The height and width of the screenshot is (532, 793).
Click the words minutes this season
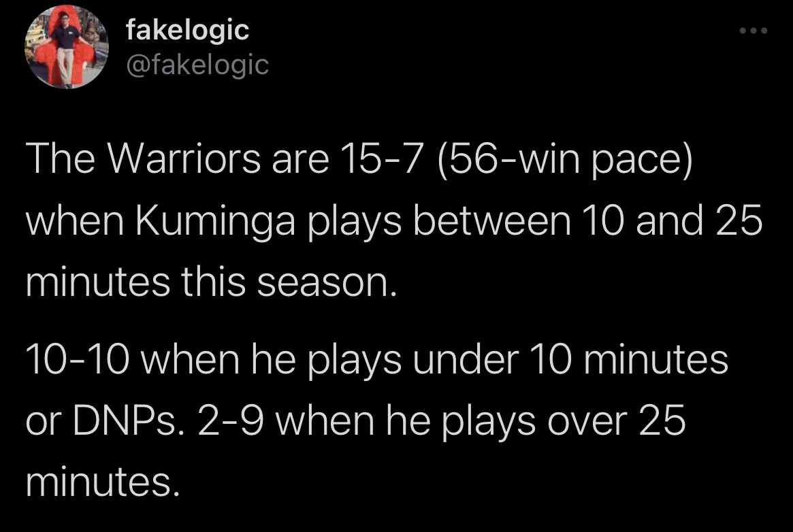click(211, 282)
